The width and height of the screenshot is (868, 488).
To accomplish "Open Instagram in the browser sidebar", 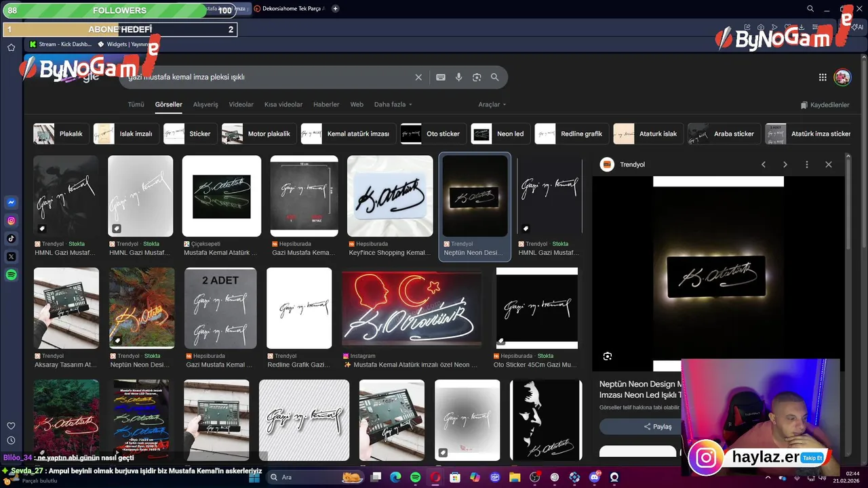I will (11, 220).
